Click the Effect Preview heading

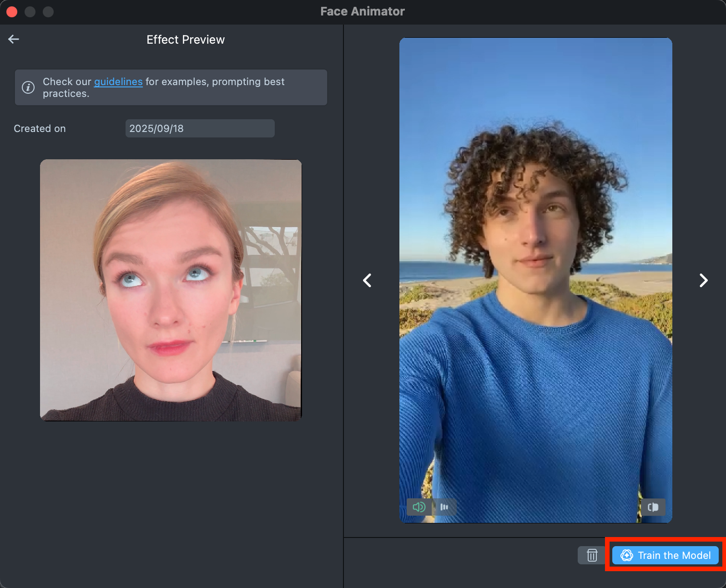point(185,40)
